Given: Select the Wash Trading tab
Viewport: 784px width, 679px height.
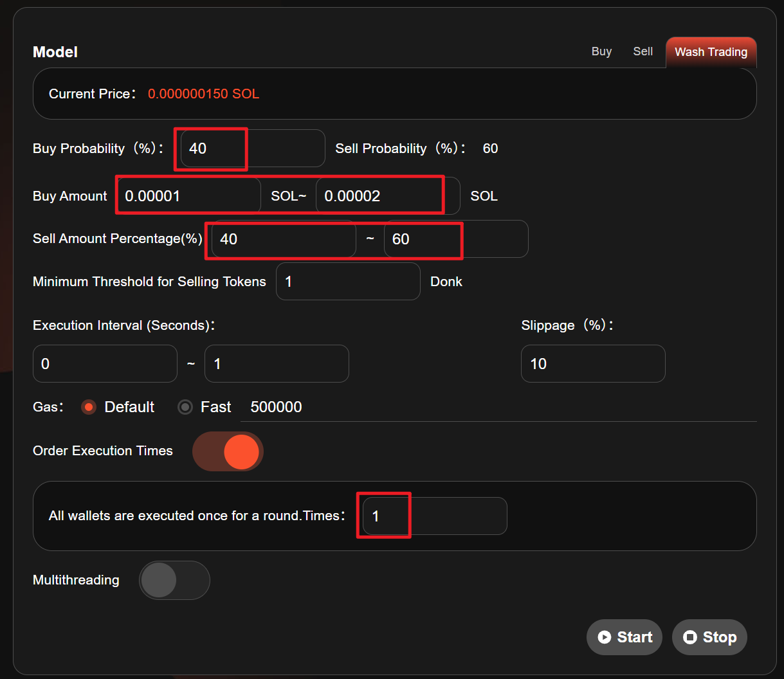Looking at the screenshot, I should [x=711, y=52].
